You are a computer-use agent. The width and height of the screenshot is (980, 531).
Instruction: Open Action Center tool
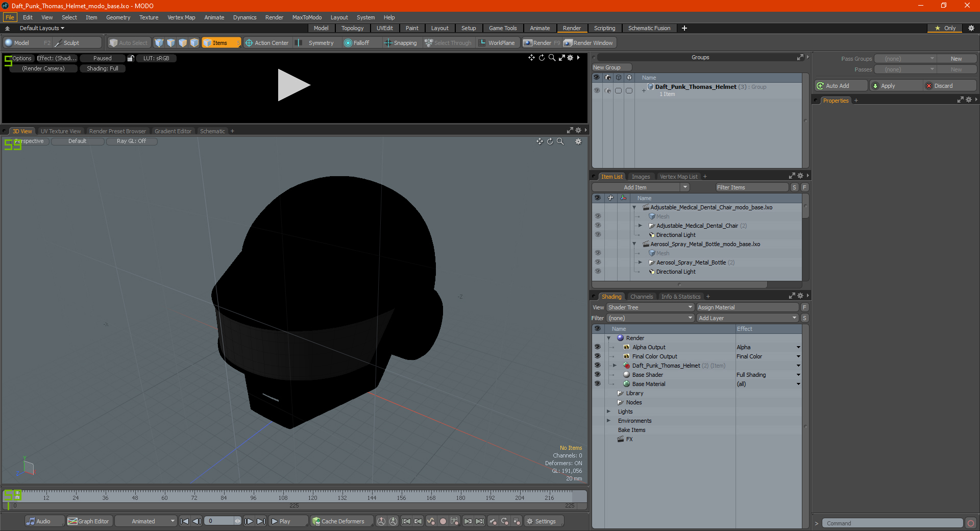[x=267, y=43]
